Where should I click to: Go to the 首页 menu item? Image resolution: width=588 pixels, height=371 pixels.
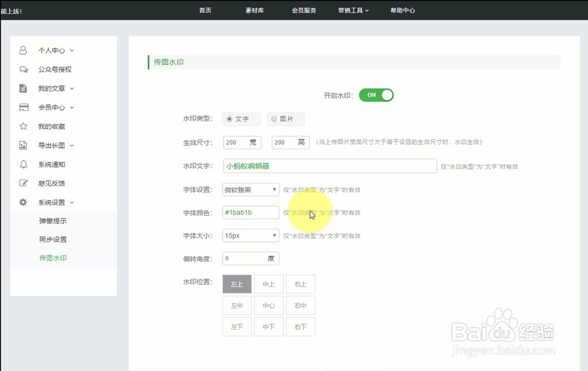tap(205, 10)
